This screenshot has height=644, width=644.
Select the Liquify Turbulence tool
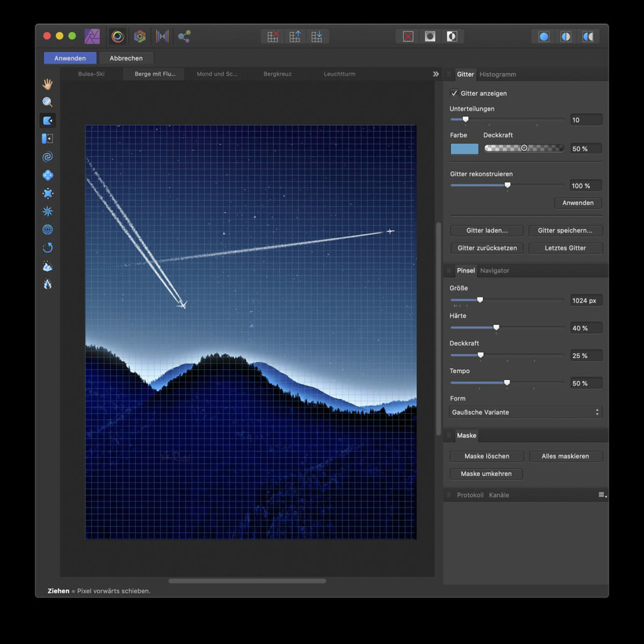(x=48, y=211)
